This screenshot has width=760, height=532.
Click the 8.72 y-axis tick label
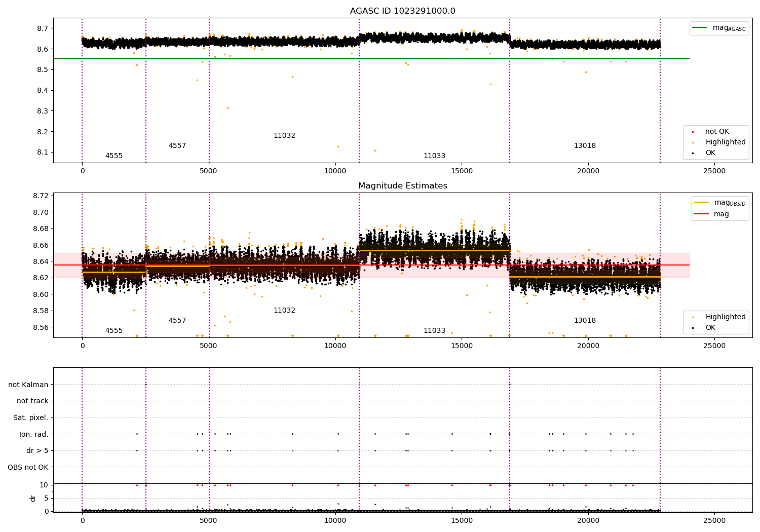pos(40,196)
